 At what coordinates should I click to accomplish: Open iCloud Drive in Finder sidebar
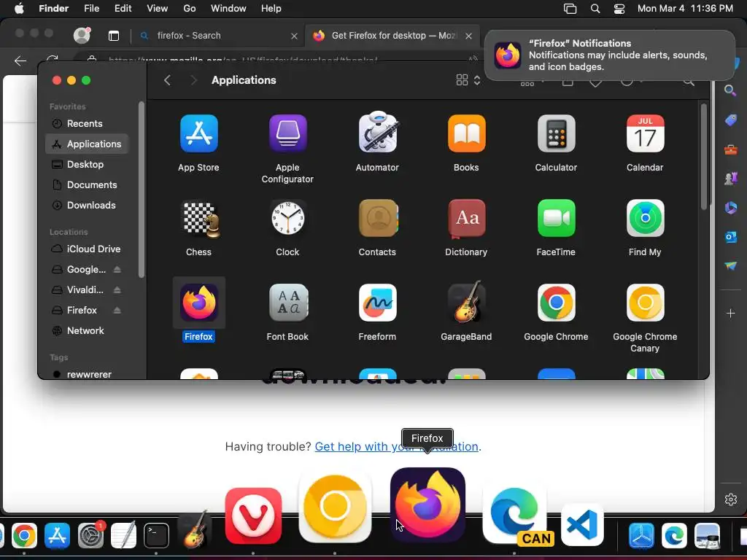[x=87, y=249]
